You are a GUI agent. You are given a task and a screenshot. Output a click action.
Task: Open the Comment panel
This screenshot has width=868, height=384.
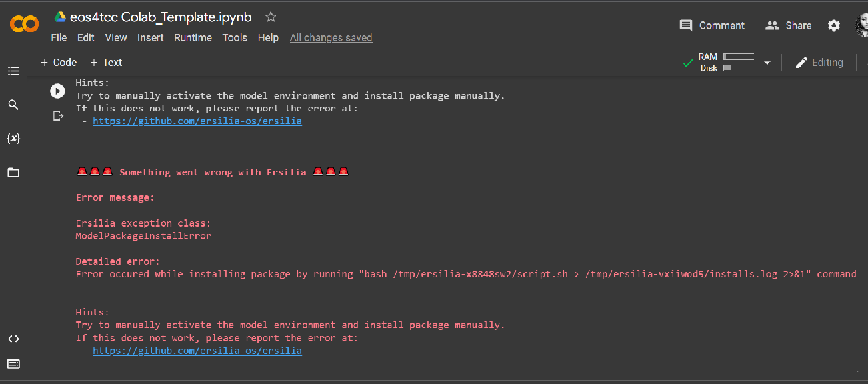tap(712, 25)
